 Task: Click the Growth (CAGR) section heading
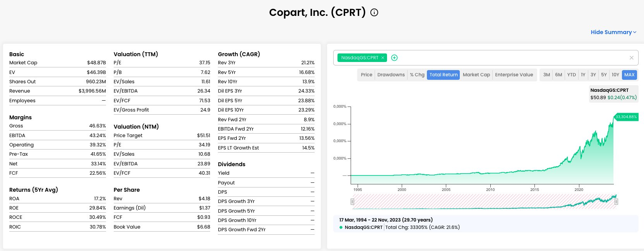coord(239,54)
